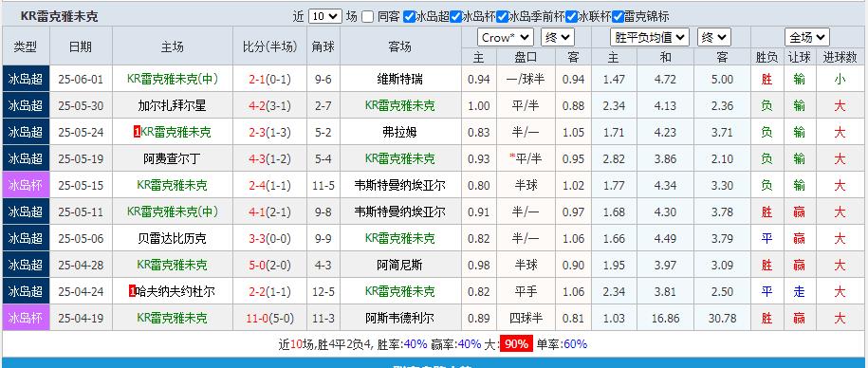Click the 角球 column header
Screen dimensions: 868x368
pyautogui.click(x=323, y=46)
